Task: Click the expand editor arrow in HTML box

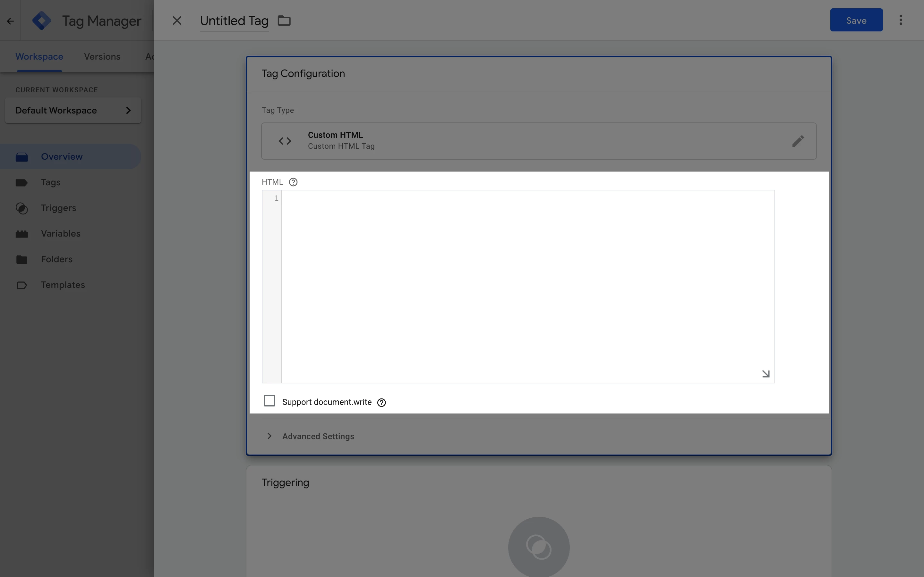Action: pos(765,373)
